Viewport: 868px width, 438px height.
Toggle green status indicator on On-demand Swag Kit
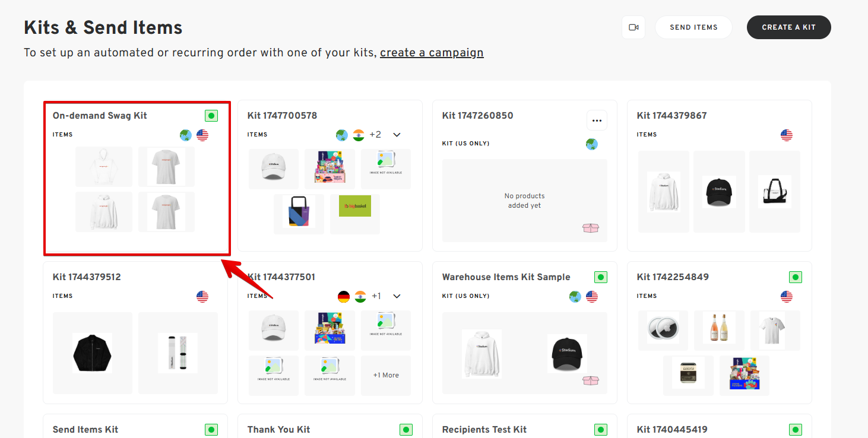[x=211, y=116]
